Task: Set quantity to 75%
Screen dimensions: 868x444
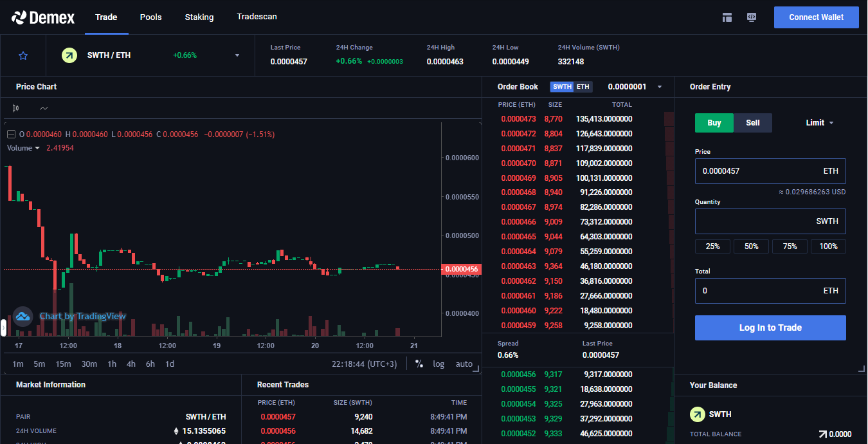Action: pyautogui.click(x=790, y=246)
